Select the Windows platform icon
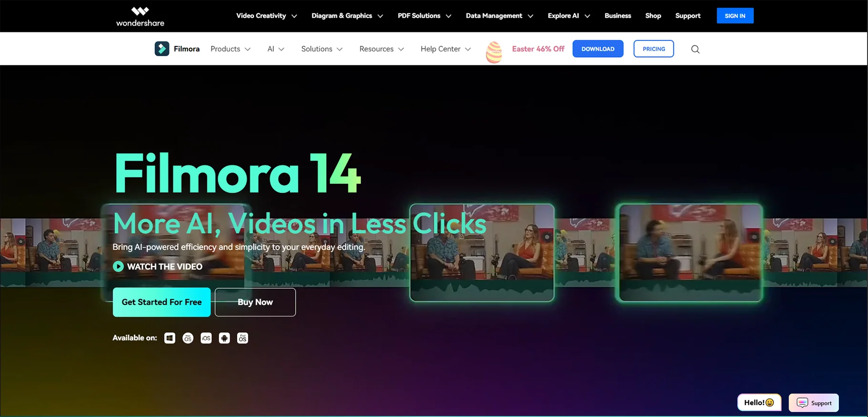Screen dimensions: 868x417 (x=170, y=338)
